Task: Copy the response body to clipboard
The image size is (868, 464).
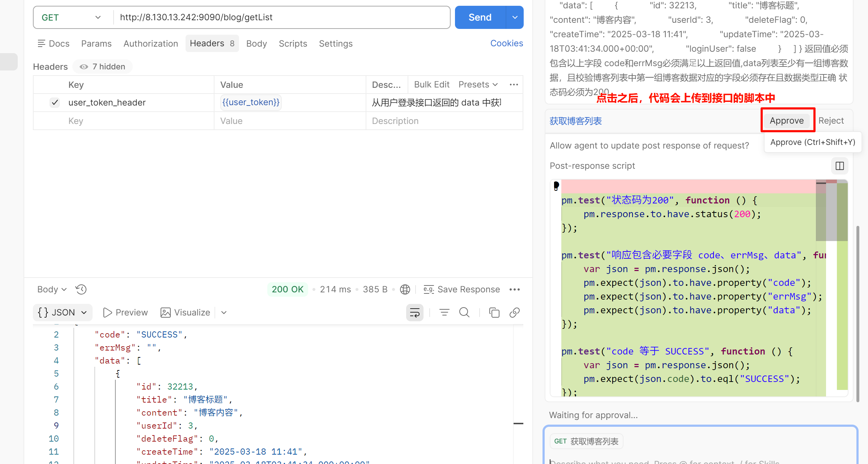Action: coord(494,313)
